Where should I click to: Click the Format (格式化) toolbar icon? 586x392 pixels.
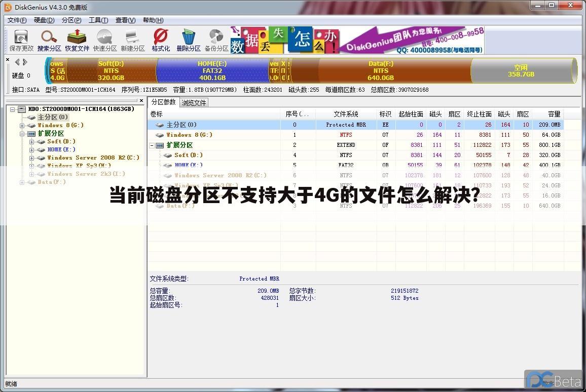tap(161, 41)
